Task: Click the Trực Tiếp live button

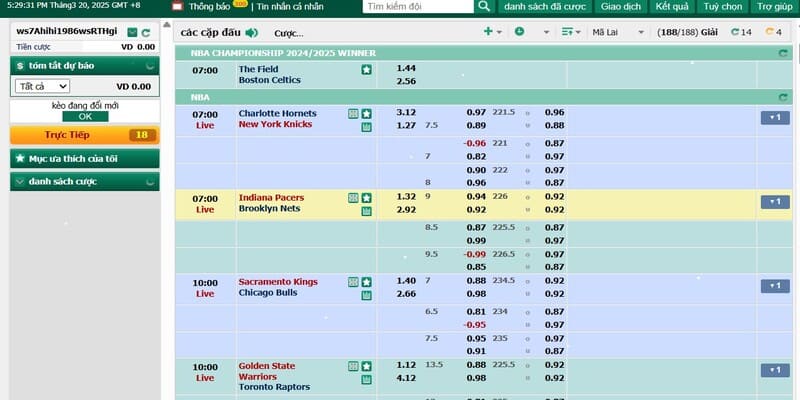Action: [x=85, y=135]
